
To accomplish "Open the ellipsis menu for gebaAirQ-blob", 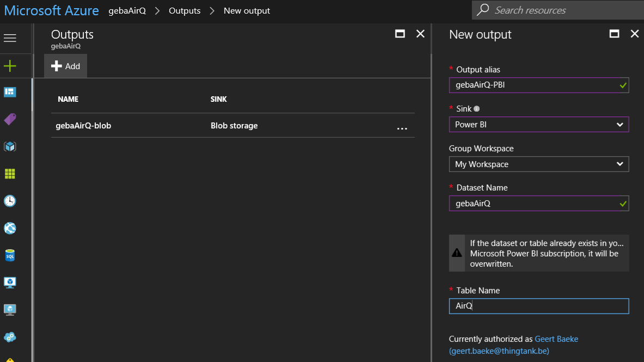I will coord(402,127).
